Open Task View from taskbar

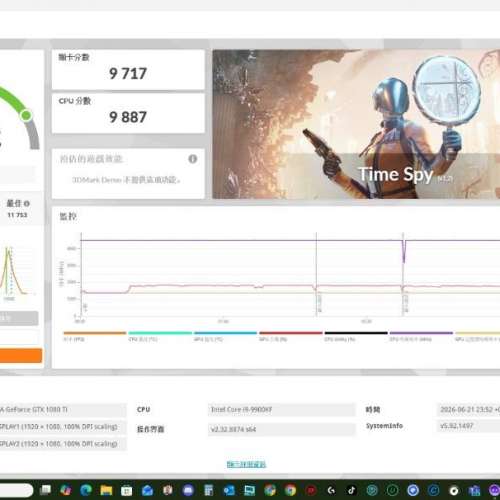coord(45,490)
